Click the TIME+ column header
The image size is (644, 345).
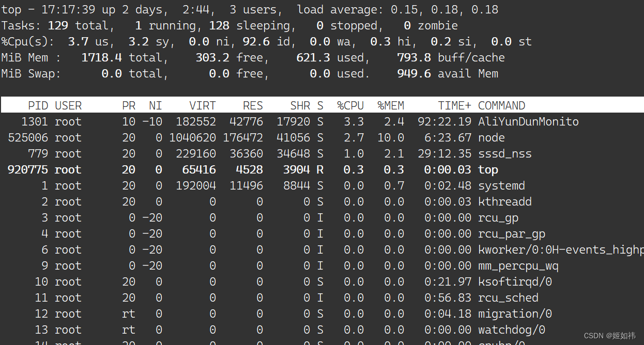454,106
